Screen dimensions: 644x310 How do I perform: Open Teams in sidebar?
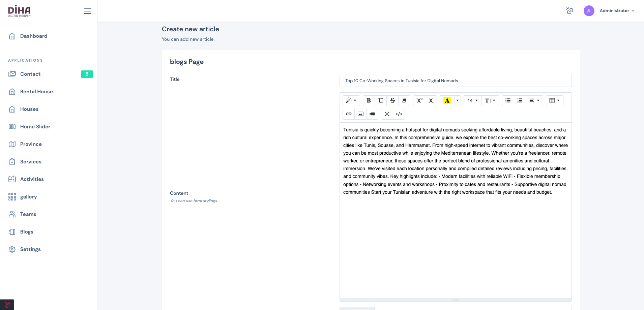[49, 214]
